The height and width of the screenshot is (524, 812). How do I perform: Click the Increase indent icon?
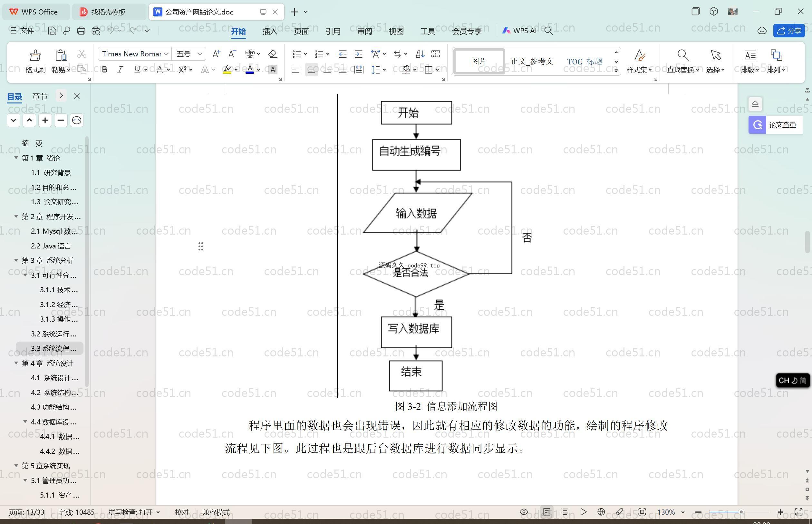click(x=359, y=54)
